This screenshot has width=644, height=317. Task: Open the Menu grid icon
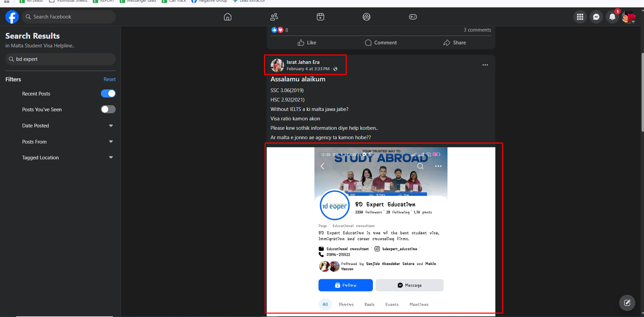coord(580,17)
